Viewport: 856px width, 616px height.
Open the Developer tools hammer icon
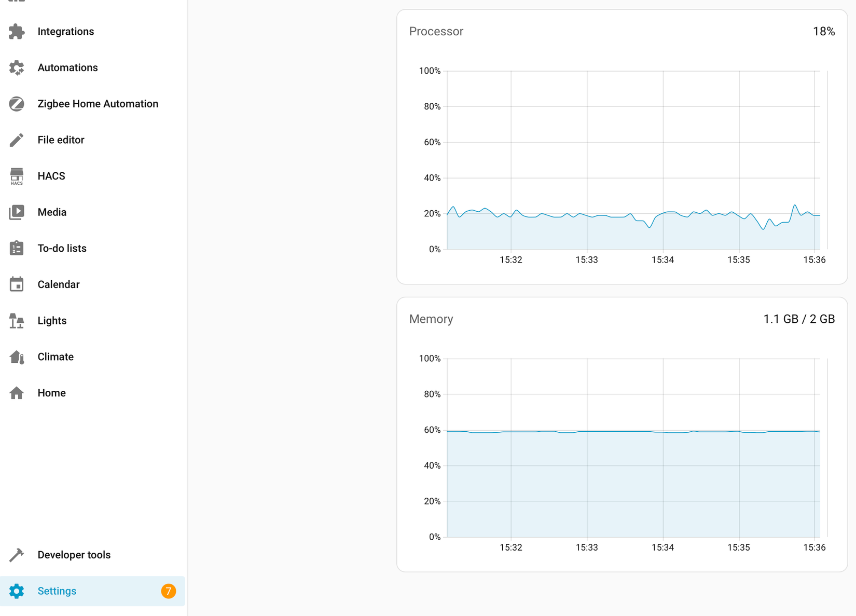[x=17, y=555]
